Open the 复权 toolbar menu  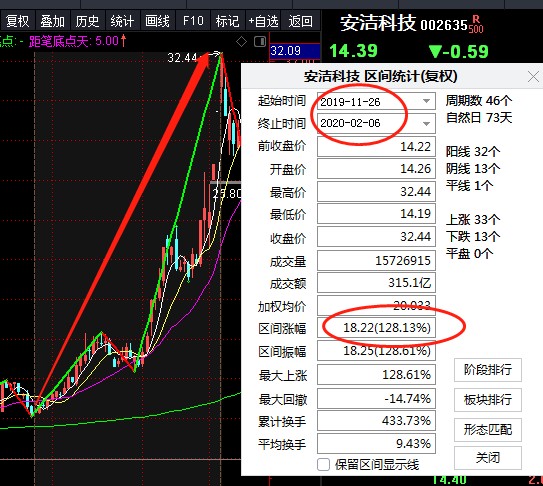[17, 21]
